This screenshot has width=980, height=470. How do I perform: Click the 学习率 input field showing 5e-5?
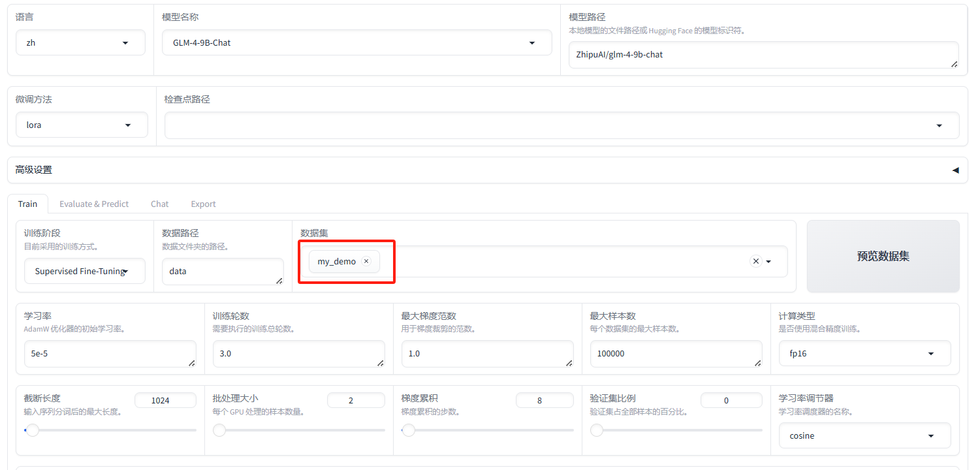click(109, 354)
